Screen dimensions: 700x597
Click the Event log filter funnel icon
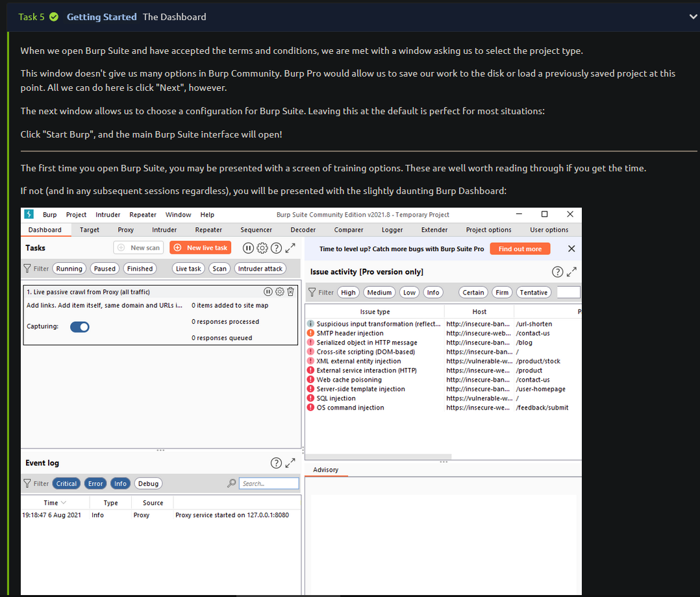click(27, 483)
